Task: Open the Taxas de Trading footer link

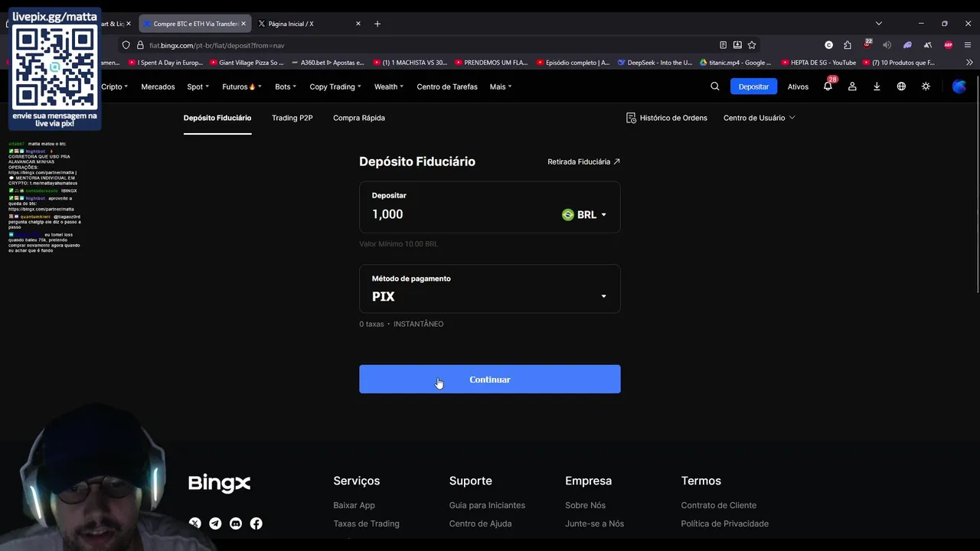Action: (366, 523)
